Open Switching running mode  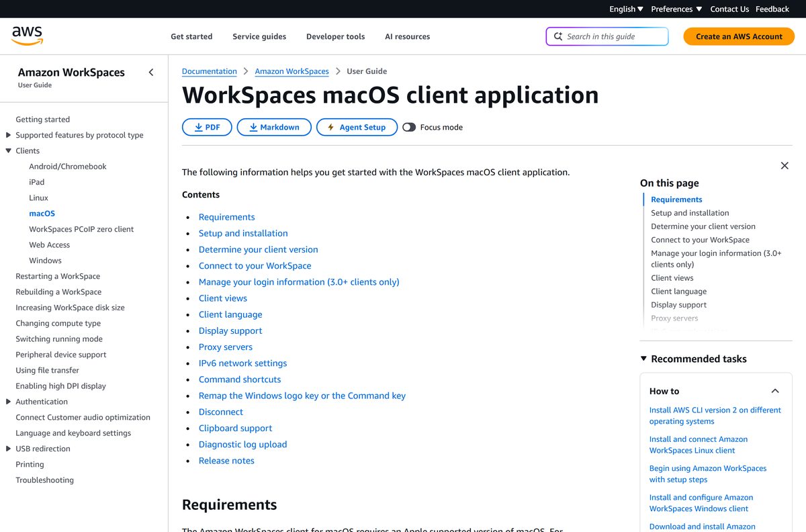click(59, 339)
